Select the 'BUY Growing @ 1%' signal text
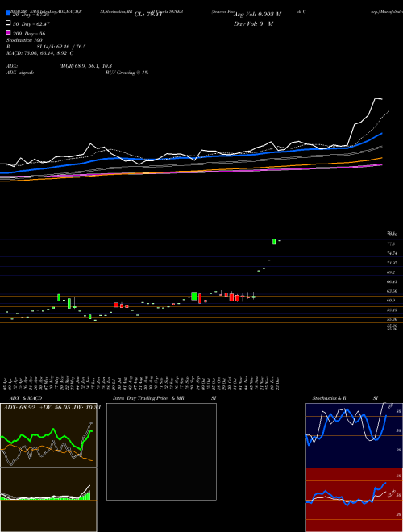Image resolution: width=403 pixels, height=532 pixels. 127,73
